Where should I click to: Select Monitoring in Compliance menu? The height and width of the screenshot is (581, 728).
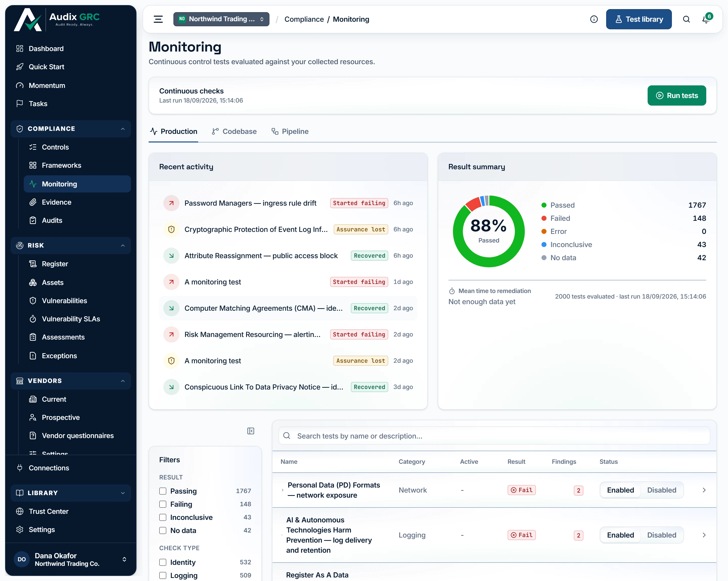coord(77,184)
